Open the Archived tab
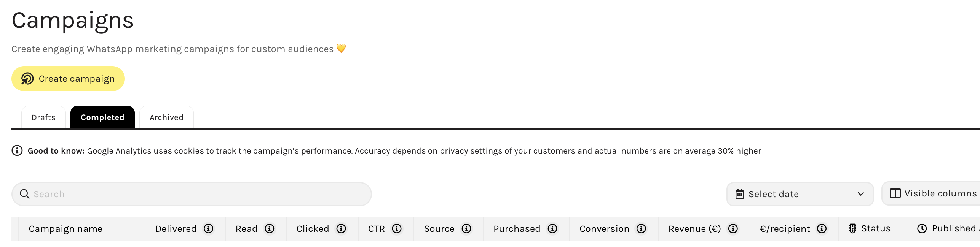 pyautogui.click(x=166, y=117)
